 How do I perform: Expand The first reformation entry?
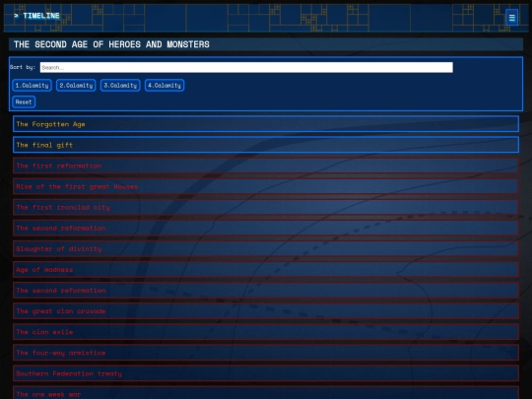click(266, 166)
